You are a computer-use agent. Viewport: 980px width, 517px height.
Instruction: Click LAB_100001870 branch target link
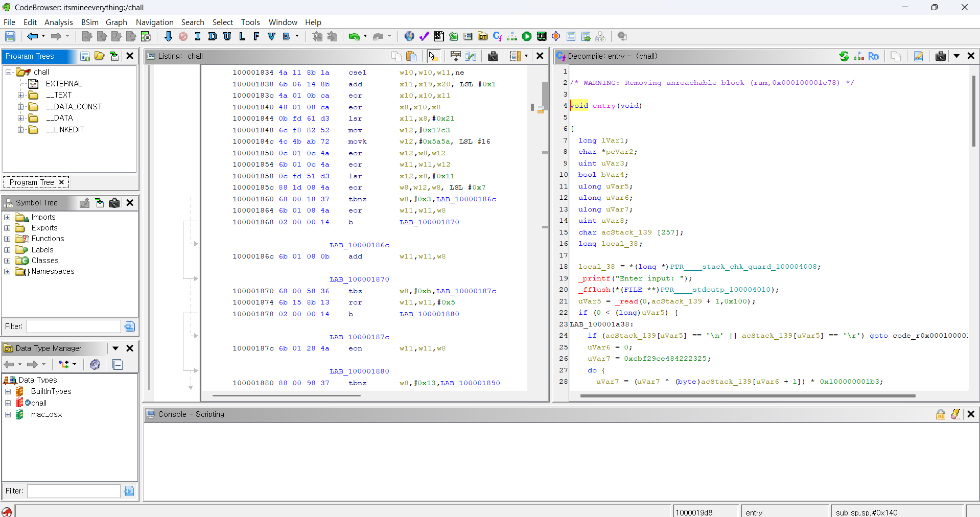coord(429,222)
